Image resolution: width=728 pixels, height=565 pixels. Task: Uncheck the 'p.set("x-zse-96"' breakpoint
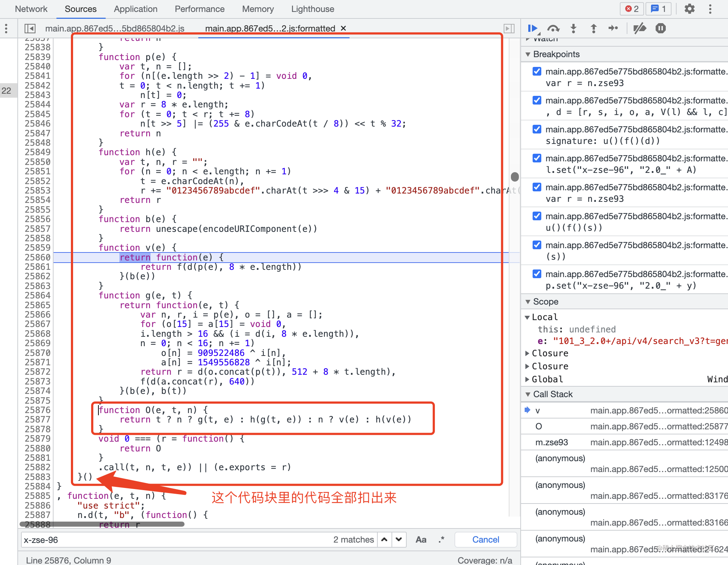(x=537, y=274)
